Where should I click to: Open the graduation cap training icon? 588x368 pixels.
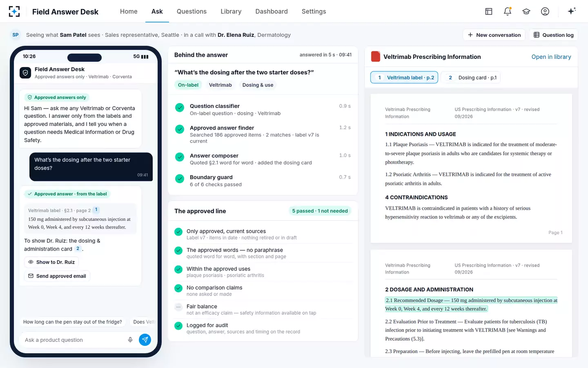pyautogui.click(x=526, y=11)
